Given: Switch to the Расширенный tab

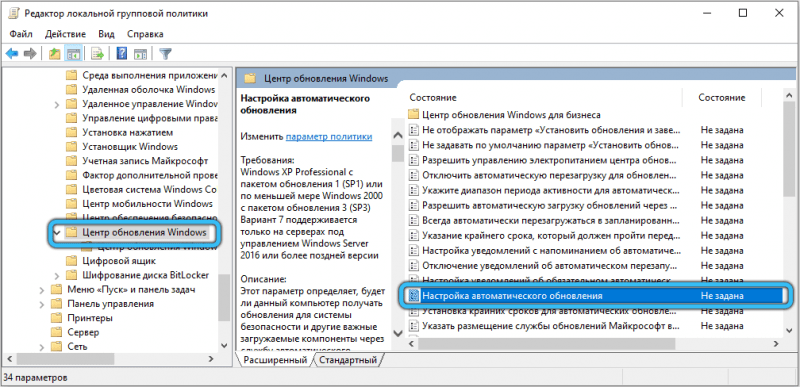Looking at the screenshot, I should pos(275,360).
